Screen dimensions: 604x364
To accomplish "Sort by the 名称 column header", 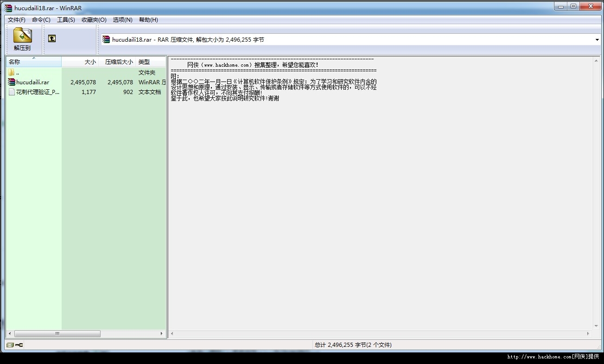I will pyautogui.click(x=34, y=62).
